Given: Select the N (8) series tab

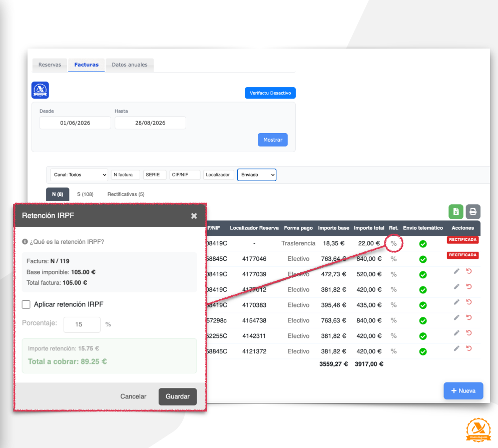Looking at the screenshot, I should pos(58,194).
